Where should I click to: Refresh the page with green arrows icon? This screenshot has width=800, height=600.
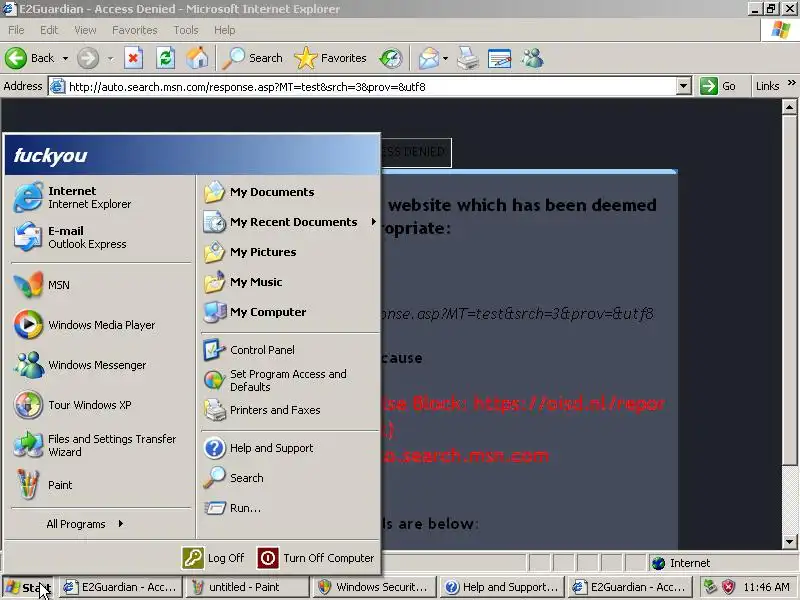[x=165, y=58]
